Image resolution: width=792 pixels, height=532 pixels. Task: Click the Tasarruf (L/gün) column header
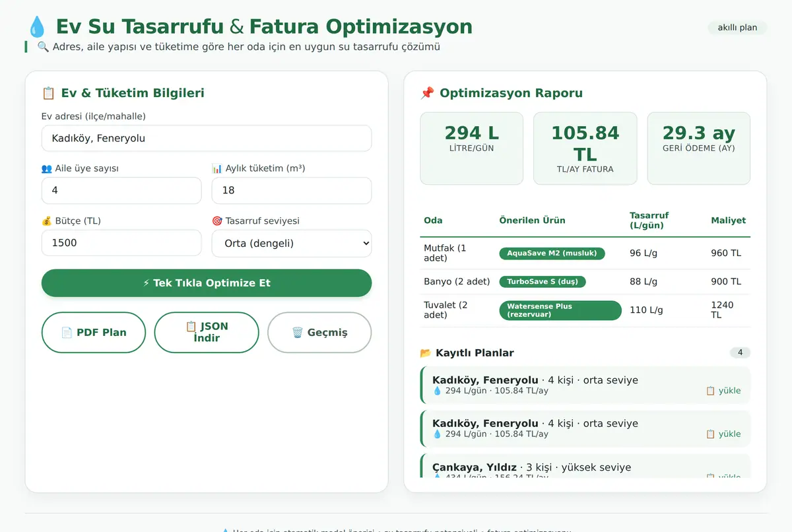[x=649, y=220]
